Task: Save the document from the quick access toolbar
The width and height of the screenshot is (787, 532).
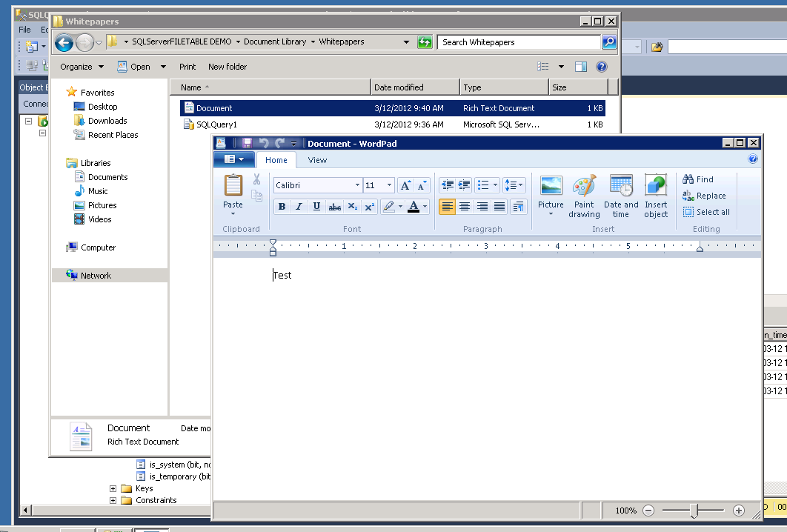Action: pyautogui.click(x=248, y=144)
